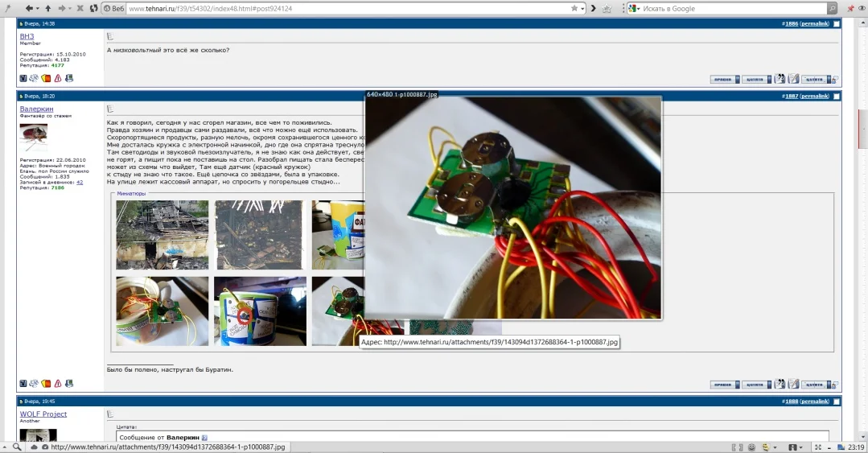Click WOLF Project's avatar image
The width and height of the screenshot is (868, 453).
coord(38,434)
